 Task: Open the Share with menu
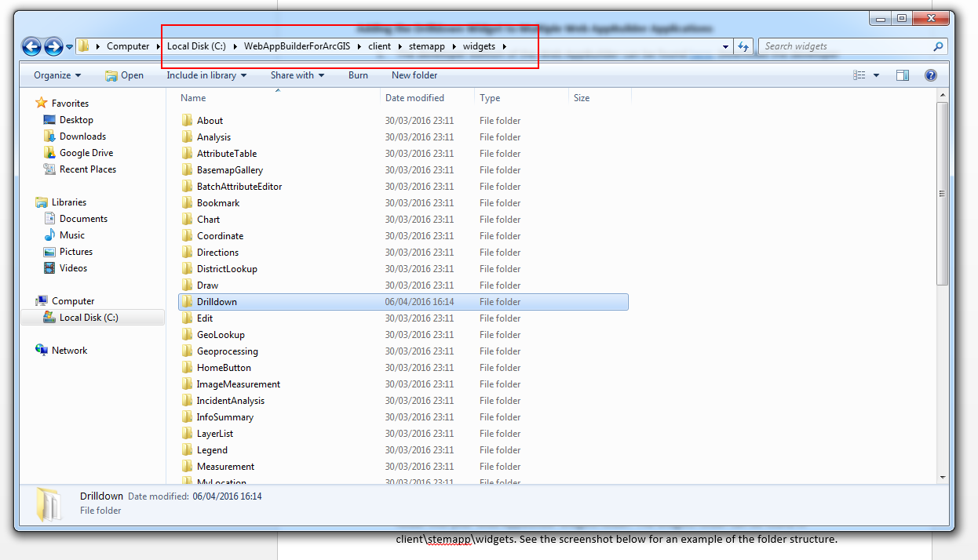coord(298,75)
